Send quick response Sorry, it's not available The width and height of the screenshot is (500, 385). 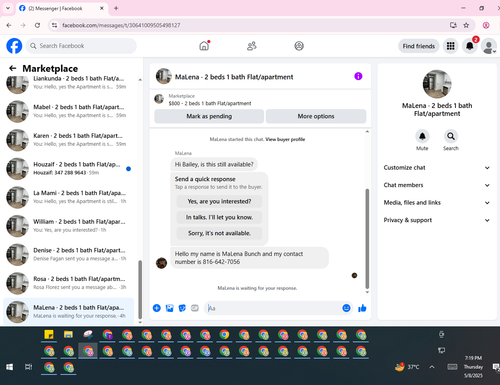point(219,233)
